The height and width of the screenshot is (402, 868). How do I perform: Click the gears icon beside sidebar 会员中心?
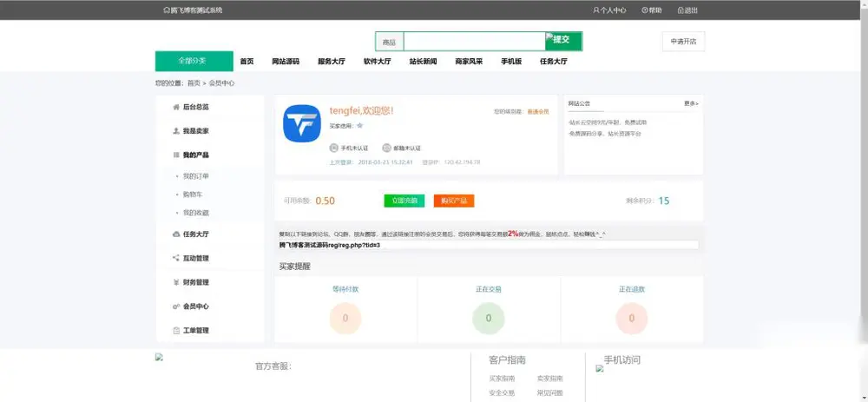(176, 306)
